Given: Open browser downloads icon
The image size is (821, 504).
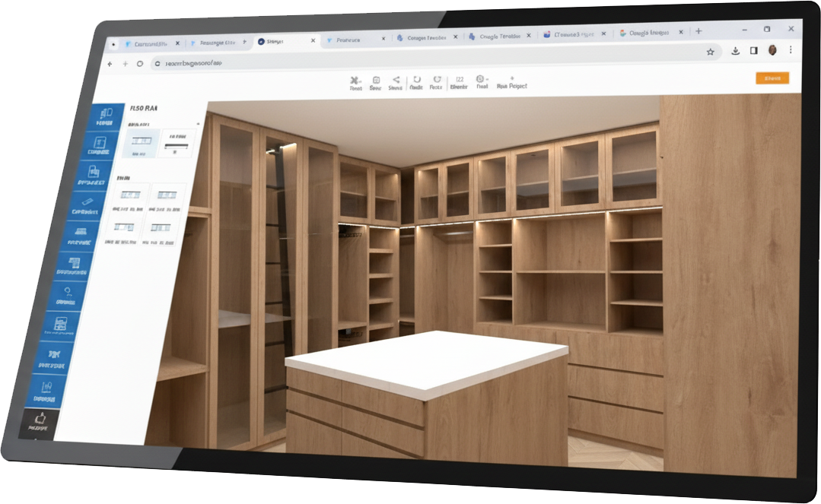Looking at the screenshot, I should [735, 51].
